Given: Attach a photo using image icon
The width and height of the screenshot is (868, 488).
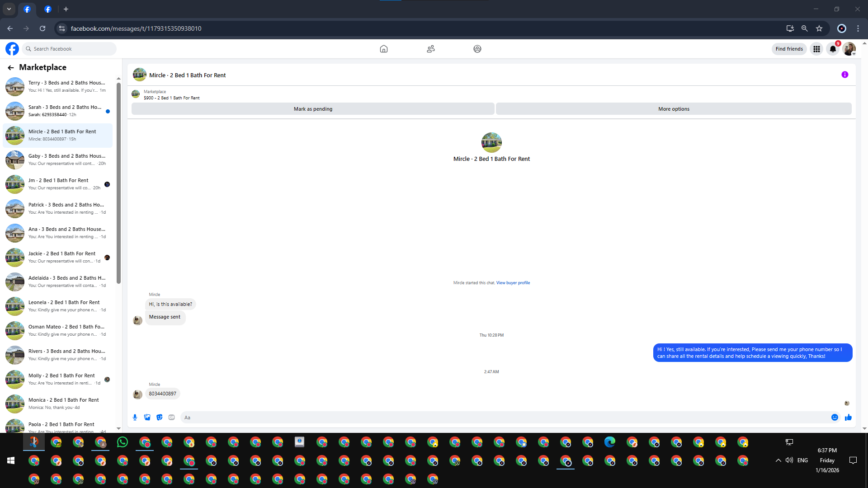Looking at the screenshot, I should pos(147,418).
